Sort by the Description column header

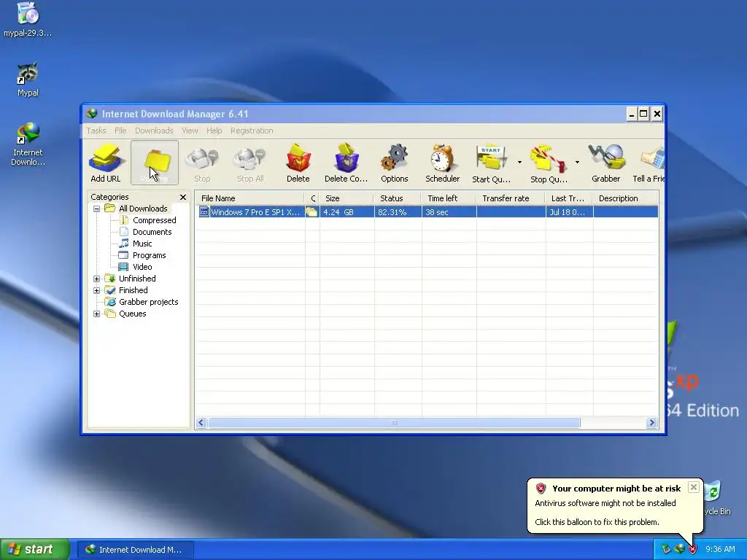[625, 198]
